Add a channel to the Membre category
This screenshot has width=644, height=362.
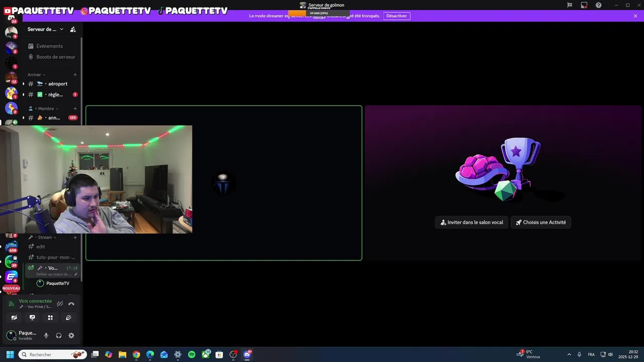75,109
